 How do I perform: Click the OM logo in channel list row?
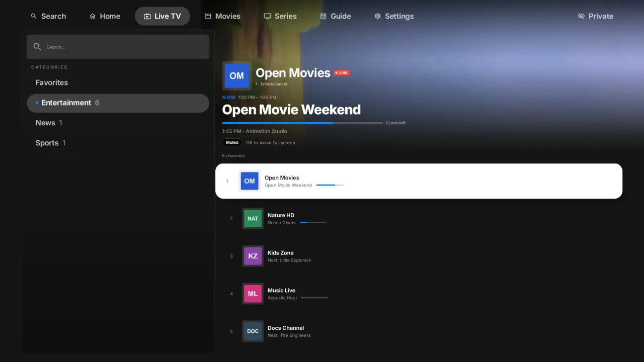coord(250,181)
